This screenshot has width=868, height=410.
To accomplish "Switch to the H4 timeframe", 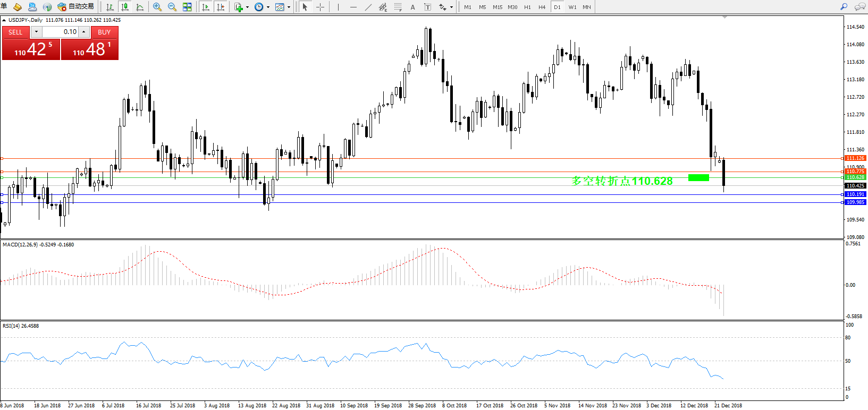I will tap(542, 7).
